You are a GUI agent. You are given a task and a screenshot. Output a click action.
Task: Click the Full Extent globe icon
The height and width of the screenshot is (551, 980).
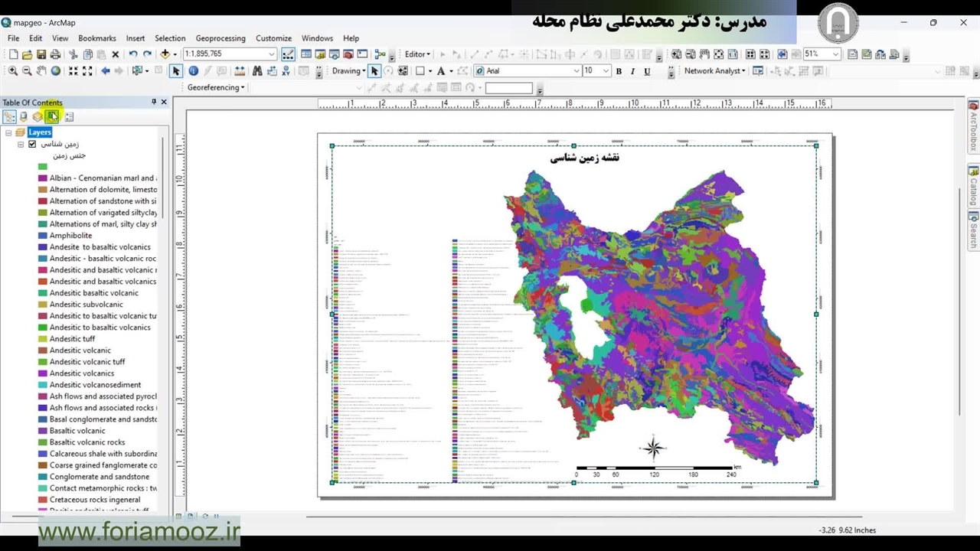click(x=56, y=71)
